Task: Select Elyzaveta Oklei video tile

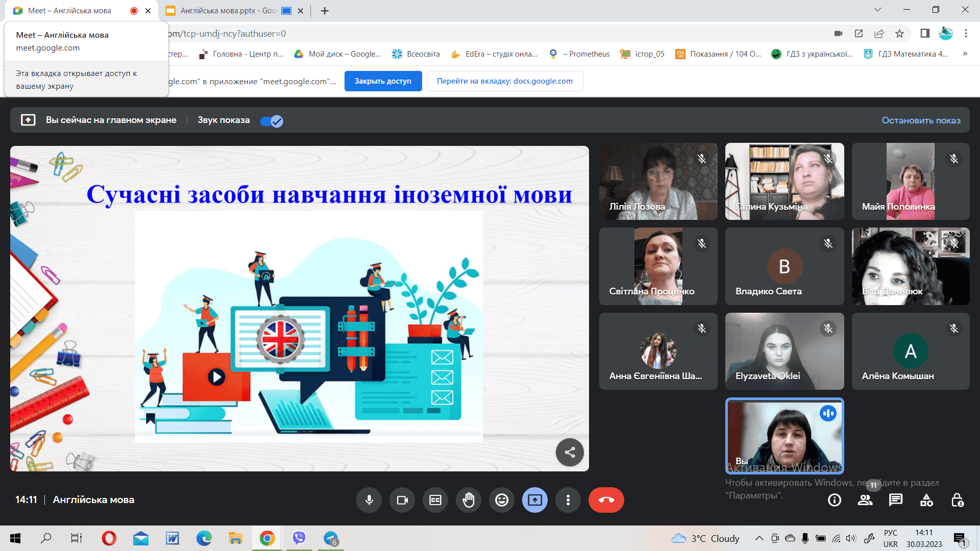Action: point(785,351)
